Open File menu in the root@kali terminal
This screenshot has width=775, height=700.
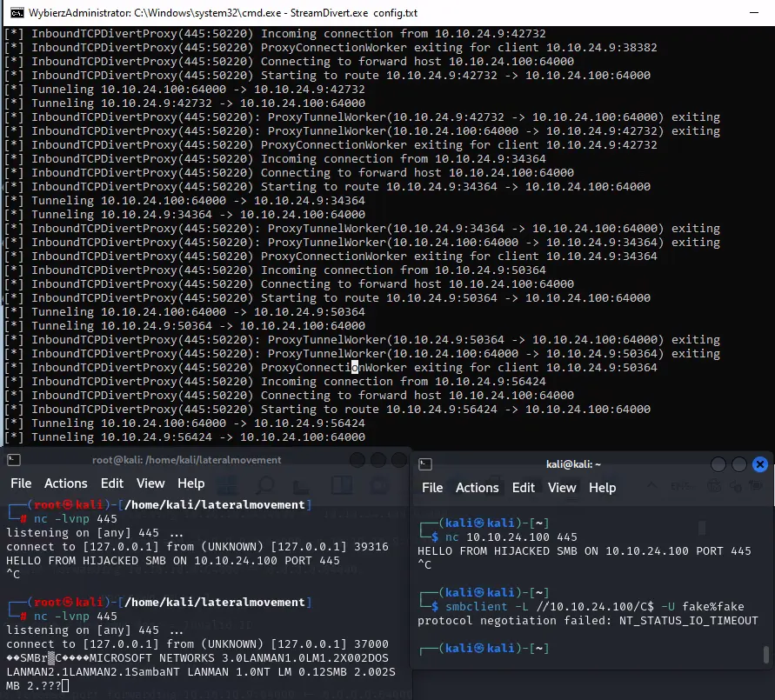(x=21, y=483)
